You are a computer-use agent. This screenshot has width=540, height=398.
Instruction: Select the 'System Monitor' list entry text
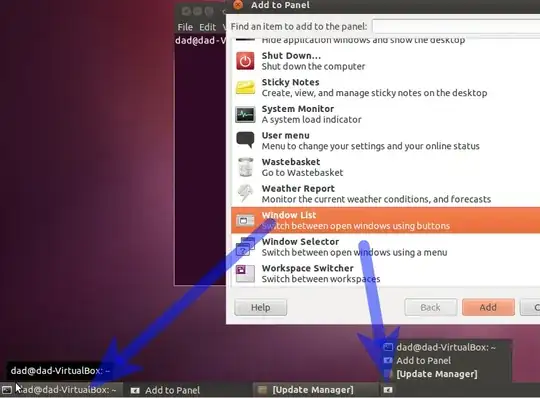pos(298,109)
